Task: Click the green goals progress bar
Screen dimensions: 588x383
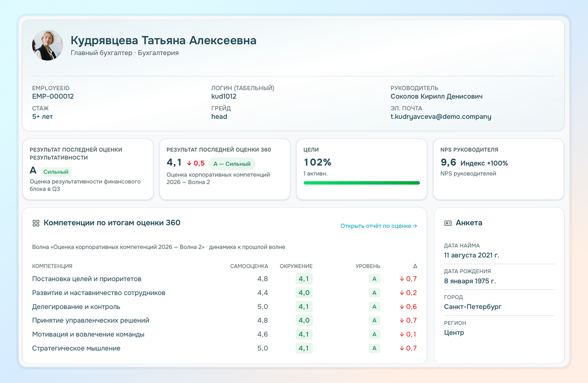Action: [x=361, y=183]
